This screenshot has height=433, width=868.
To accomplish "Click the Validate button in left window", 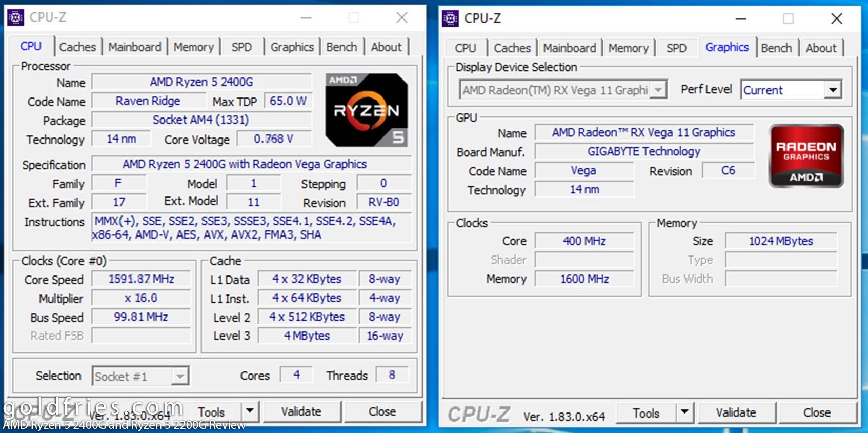I will (x=301, y=411).
